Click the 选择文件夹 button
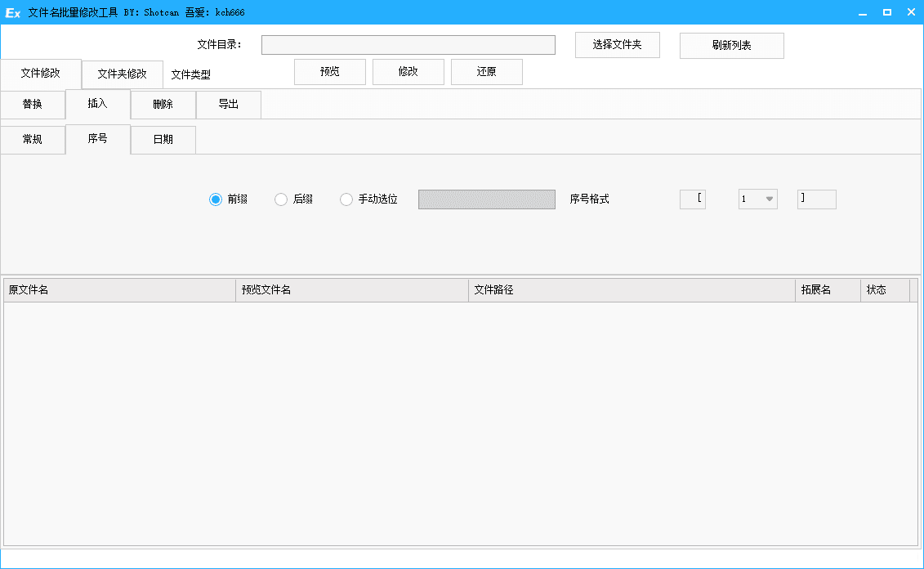The width and height of the screenshot is (924, 569). tap(618, 45)
